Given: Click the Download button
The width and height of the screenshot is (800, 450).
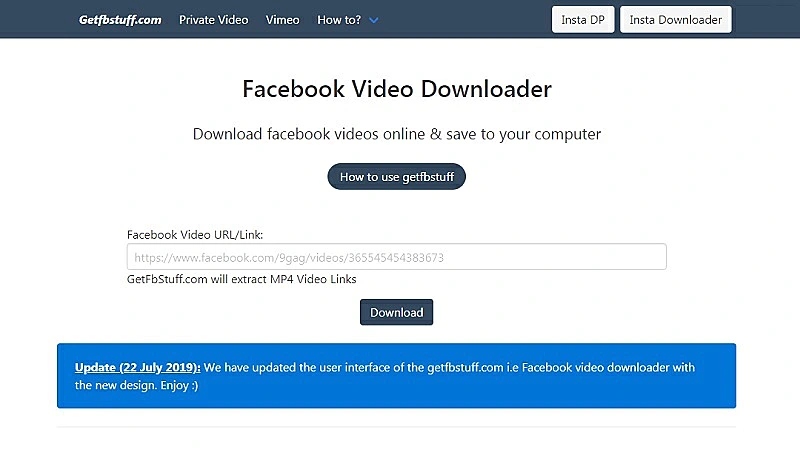Looking at the screenshot, I should 396,312.
